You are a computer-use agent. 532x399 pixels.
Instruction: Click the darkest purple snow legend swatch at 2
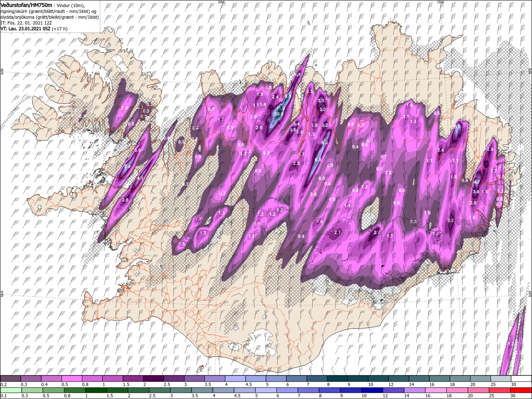(x=153, y=378)
